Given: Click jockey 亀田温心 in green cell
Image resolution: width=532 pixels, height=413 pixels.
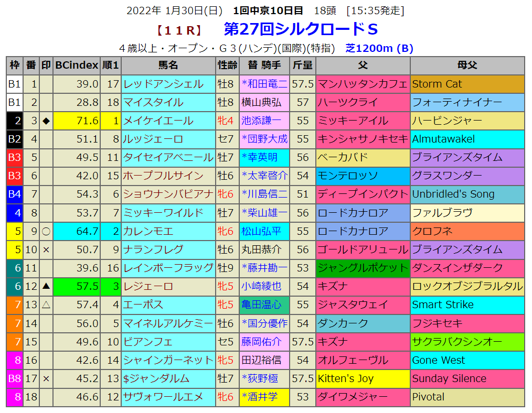Looking at the screenshot, I should [261, 305].
